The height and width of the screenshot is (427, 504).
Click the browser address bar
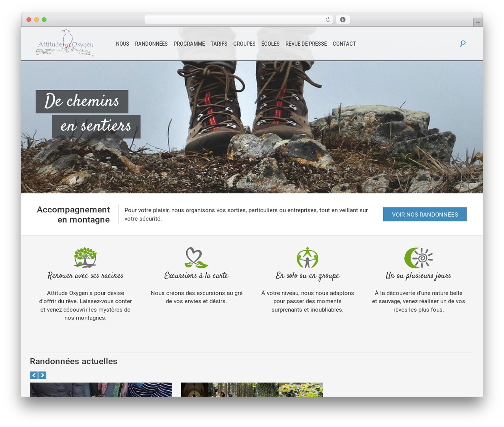coord(239,20)
